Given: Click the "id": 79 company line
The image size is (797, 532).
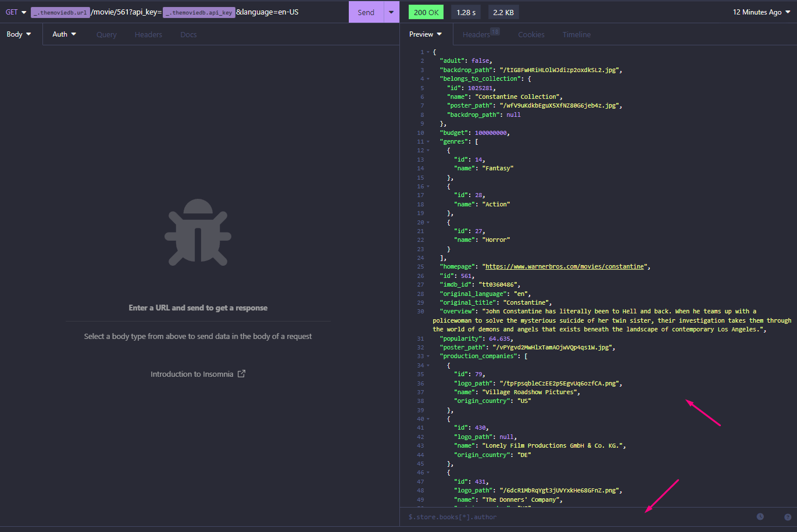Looking at the screenshot, I should point(469,374).
